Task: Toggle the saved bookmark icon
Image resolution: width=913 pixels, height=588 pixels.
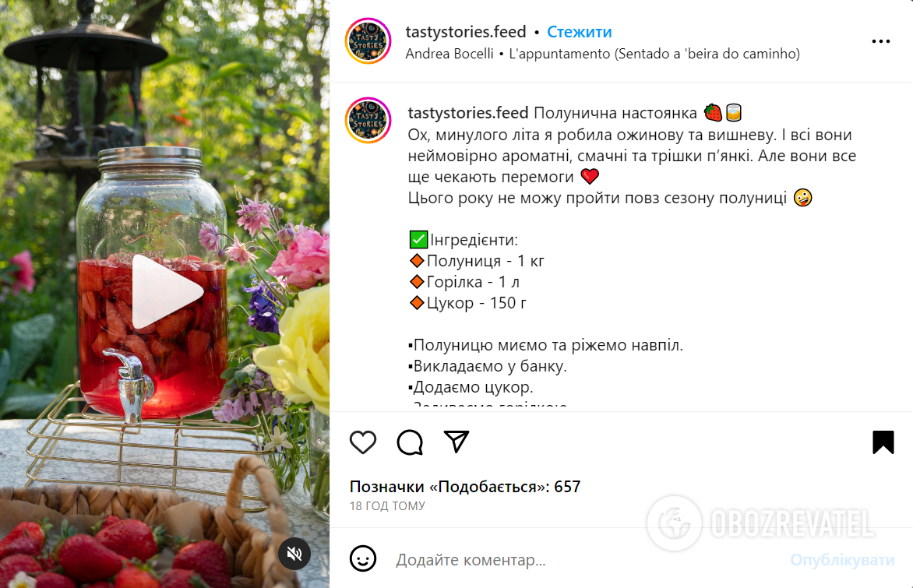Action: [x=883, y=442]
